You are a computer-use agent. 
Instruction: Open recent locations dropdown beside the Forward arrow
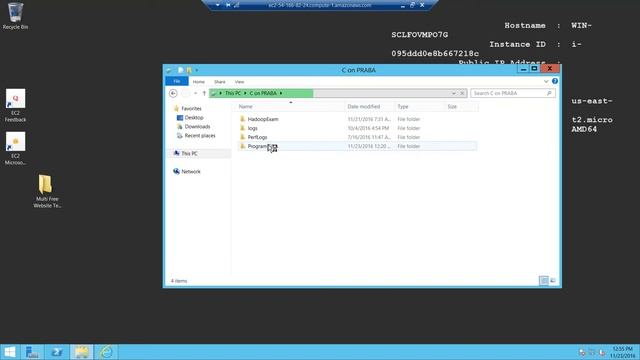pyautogui.click(x=196, y=93)
